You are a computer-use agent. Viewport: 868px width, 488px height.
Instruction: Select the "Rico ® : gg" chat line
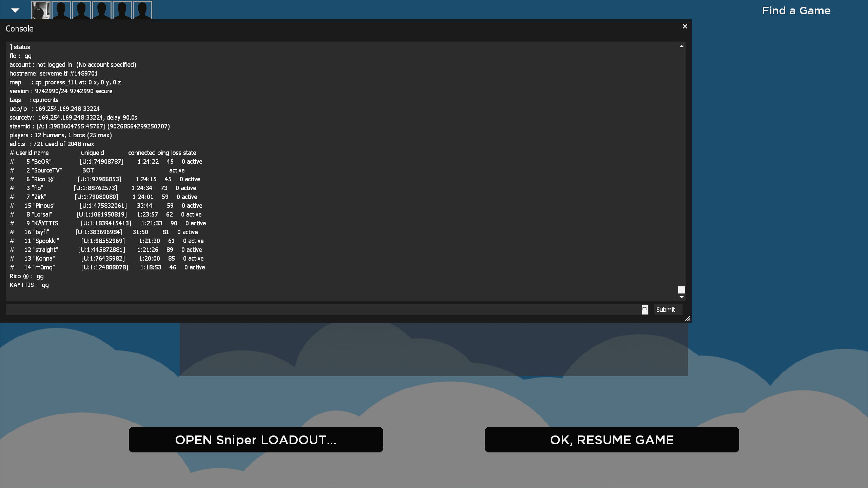[27, 276]
